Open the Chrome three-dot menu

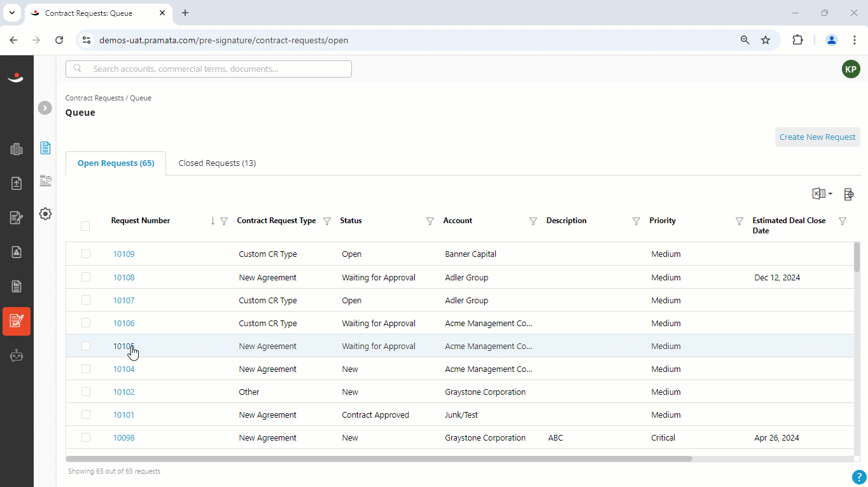[855, 40]
